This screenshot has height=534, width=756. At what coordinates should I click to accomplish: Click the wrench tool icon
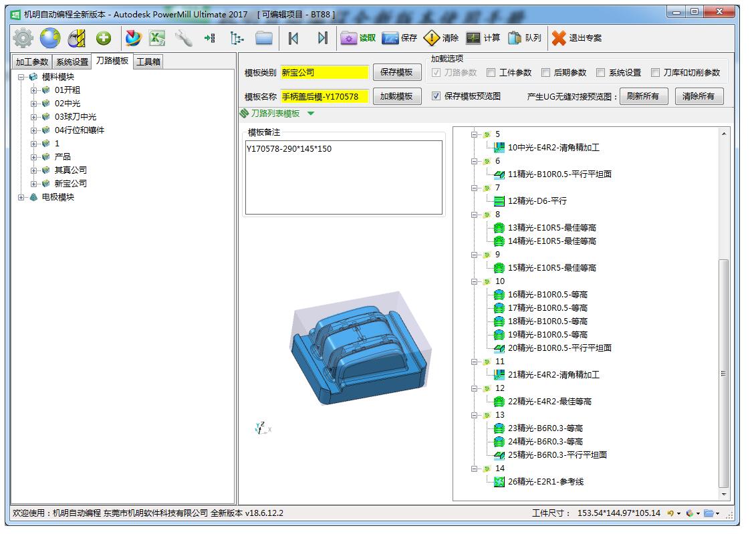[183, 37]
